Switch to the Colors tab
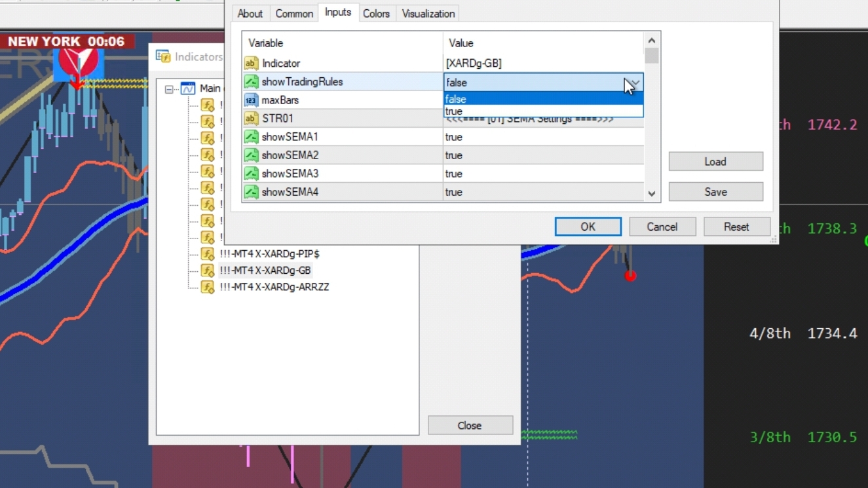The width and height of the screenshot is (868, 488). tap(376, 14)
